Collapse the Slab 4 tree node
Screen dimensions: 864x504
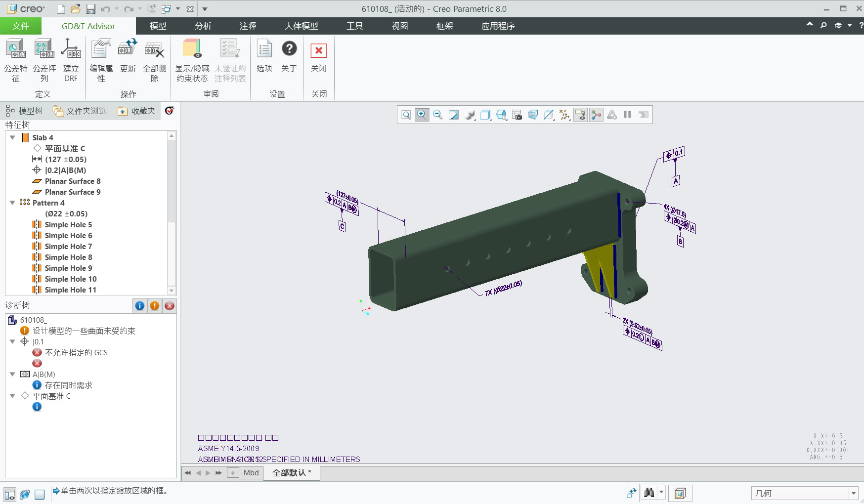(12, 138)
